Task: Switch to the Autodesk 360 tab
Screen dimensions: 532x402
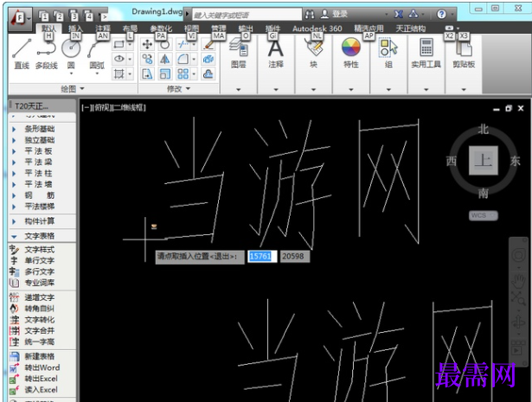Action: pos(317,29)
